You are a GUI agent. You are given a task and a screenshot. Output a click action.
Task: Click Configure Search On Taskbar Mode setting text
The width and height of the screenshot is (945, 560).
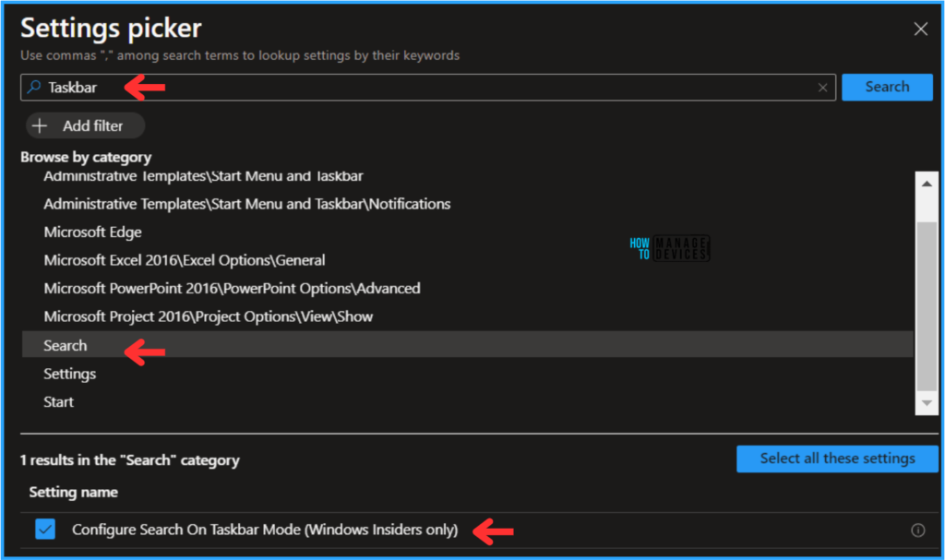[x=265, y=530]
